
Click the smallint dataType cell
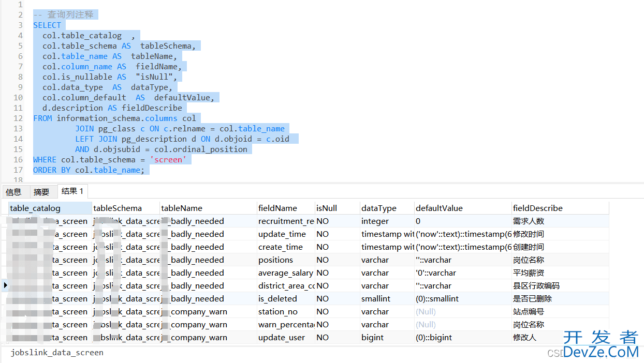point(387,298)
